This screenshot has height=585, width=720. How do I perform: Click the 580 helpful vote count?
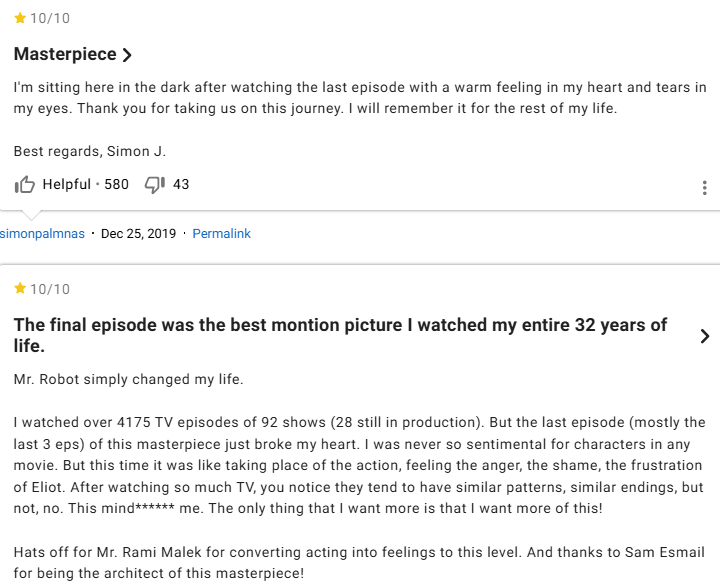click(117, 184)
